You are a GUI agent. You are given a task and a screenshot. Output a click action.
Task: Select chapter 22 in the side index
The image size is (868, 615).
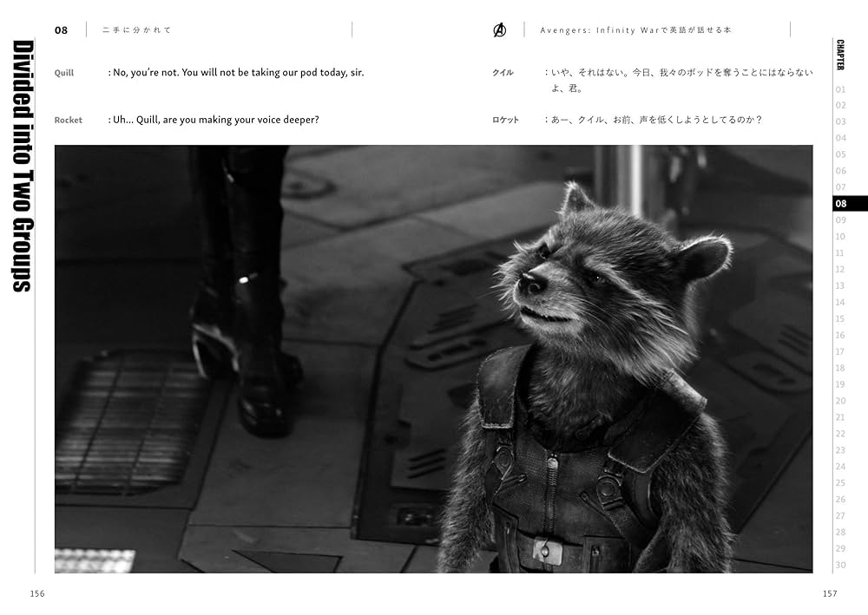tap(841, 434)
